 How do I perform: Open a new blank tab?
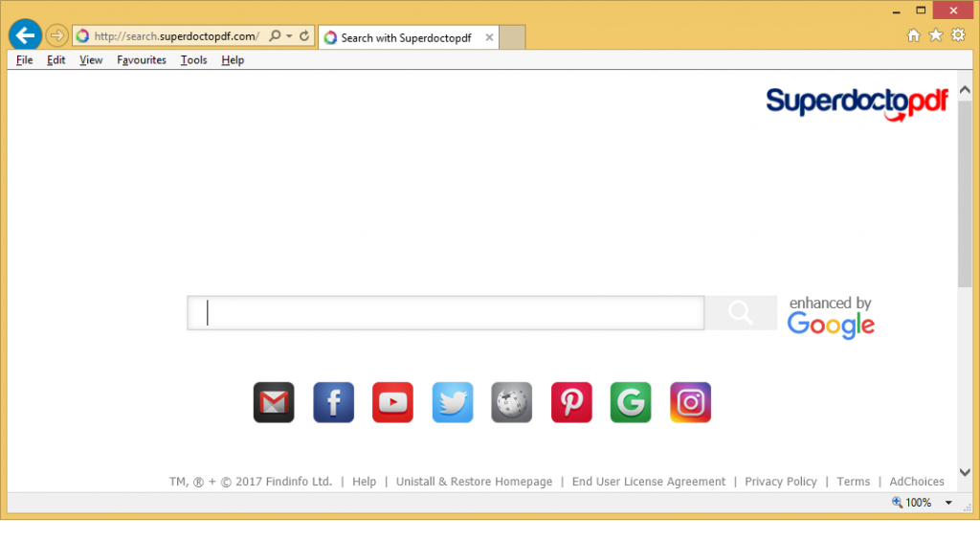point(513,37)
